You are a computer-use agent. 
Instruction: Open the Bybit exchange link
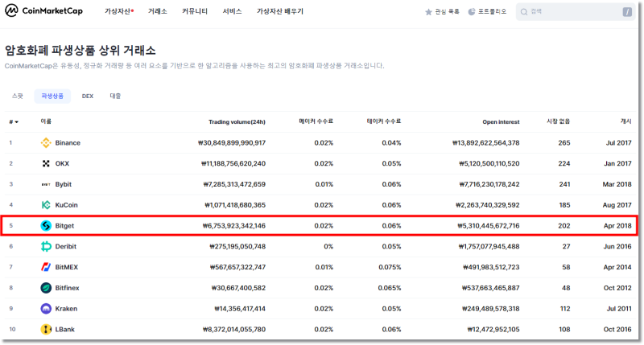pos(64,184)
